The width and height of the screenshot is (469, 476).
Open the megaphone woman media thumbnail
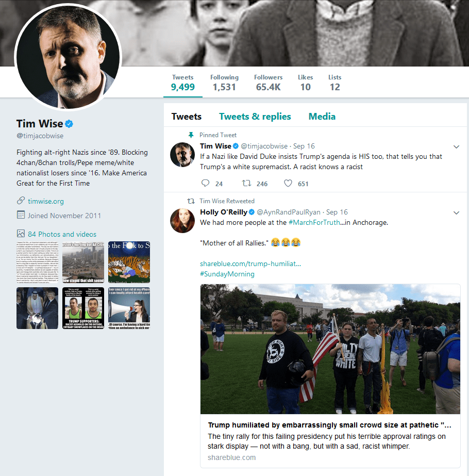coord(129,308)
